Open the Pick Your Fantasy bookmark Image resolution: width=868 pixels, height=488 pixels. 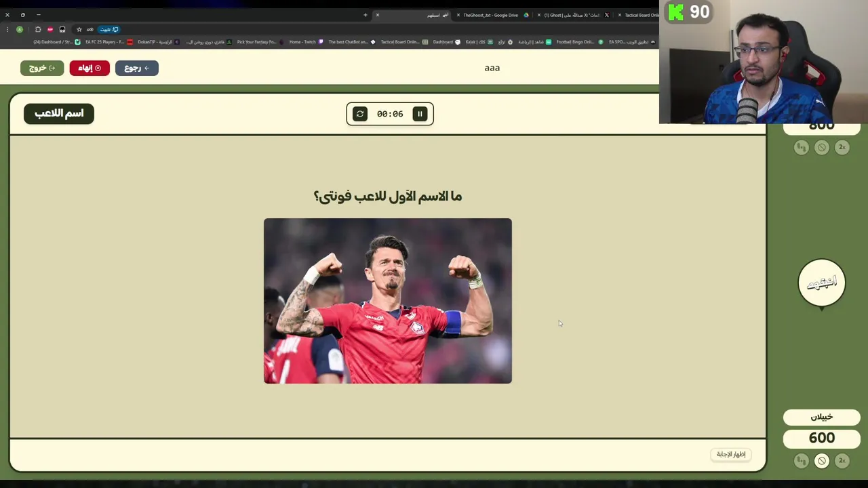(260, 42)
